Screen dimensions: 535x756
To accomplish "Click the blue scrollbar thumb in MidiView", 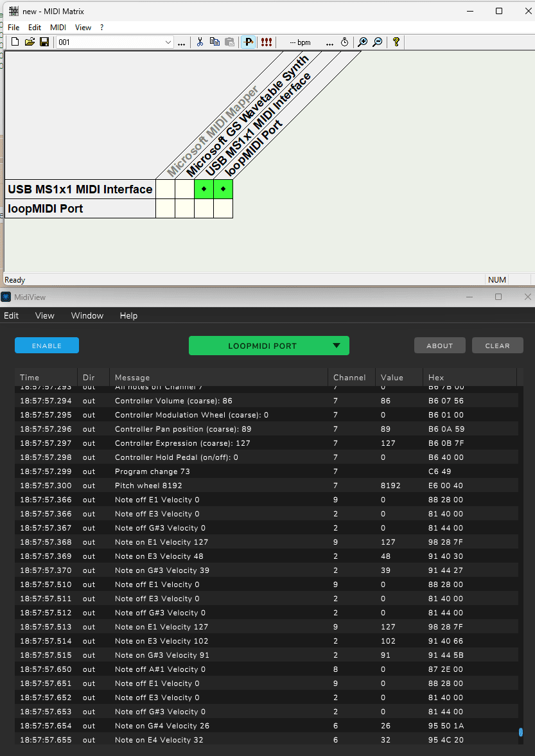I will click(520, 732).
